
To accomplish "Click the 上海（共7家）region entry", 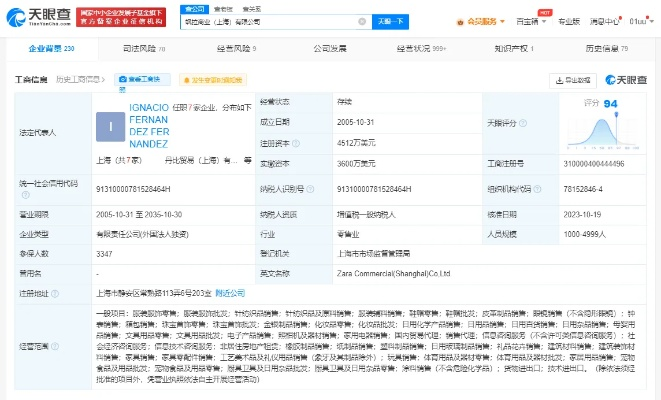I will tap(119, 161).
